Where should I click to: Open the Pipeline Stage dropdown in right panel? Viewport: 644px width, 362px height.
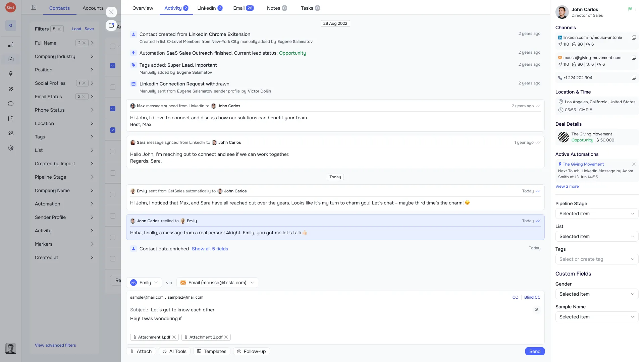tap(597, 214)
